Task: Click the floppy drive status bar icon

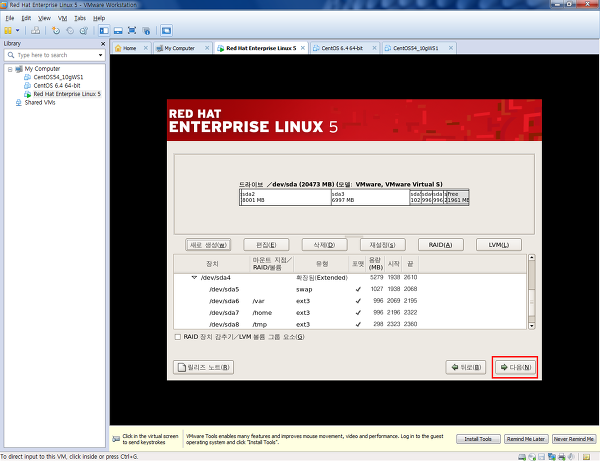Action: (x=541, y=457)
